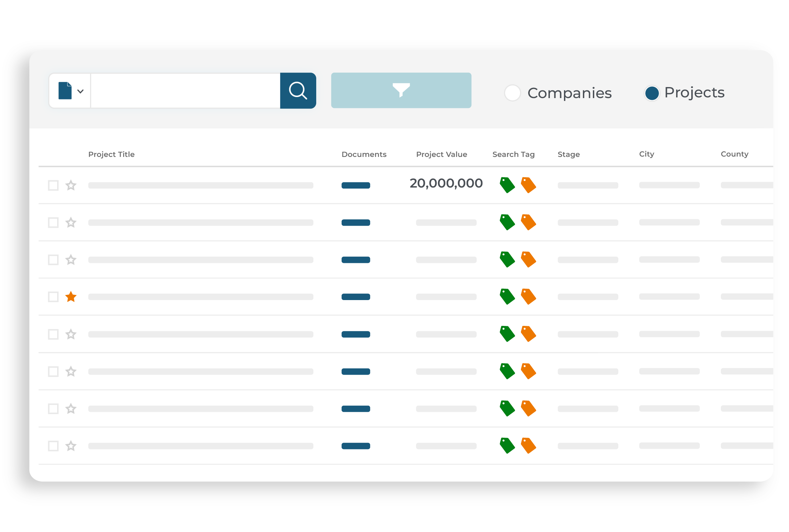The height and width of the screenshot is (532, 789).
Task: Click the Stage column header
Action: point(569,154)
